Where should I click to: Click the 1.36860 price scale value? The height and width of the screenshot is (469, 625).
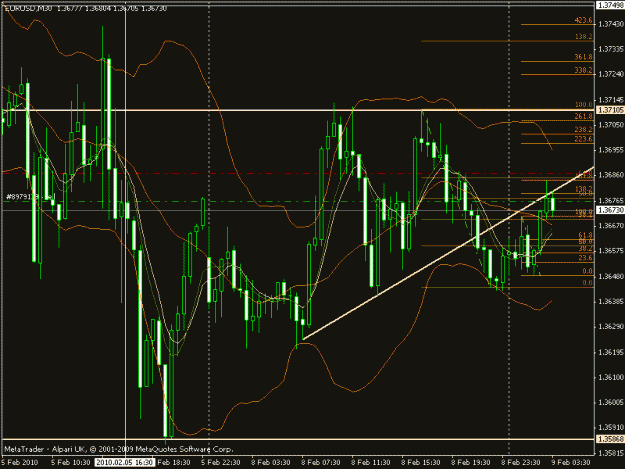tap(611, 175)
